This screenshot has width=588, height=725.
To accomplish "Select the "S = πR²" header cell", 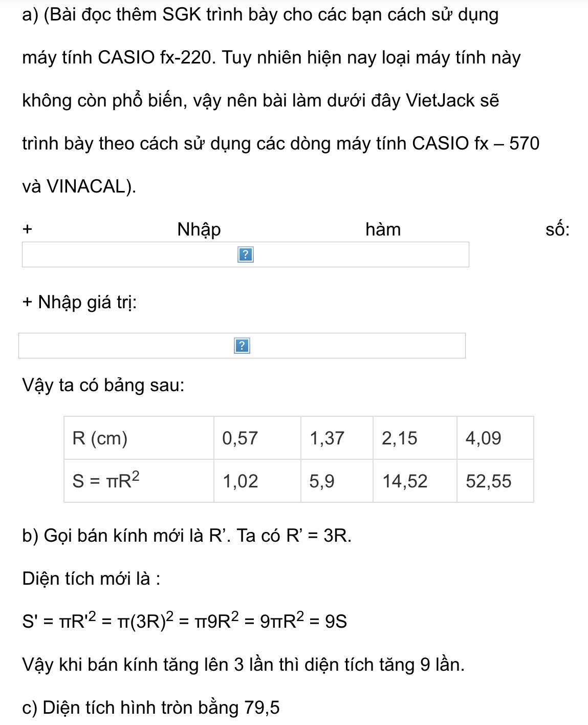I will (x=139, y=481).
